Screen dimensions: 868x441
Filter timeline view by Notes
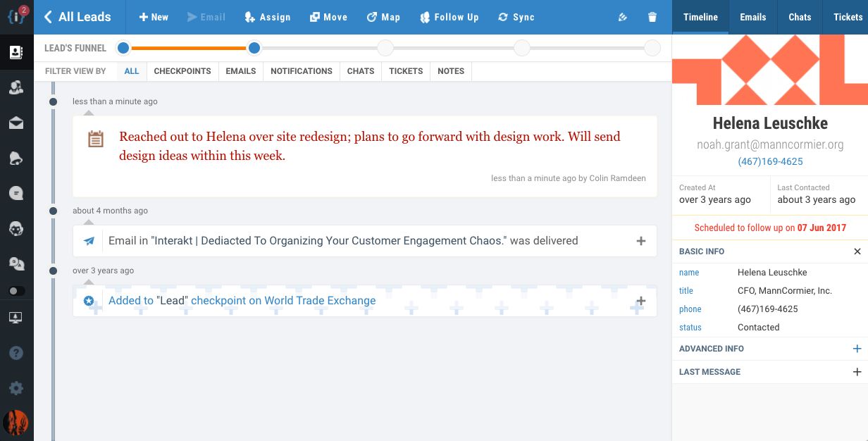pos(450,71)
